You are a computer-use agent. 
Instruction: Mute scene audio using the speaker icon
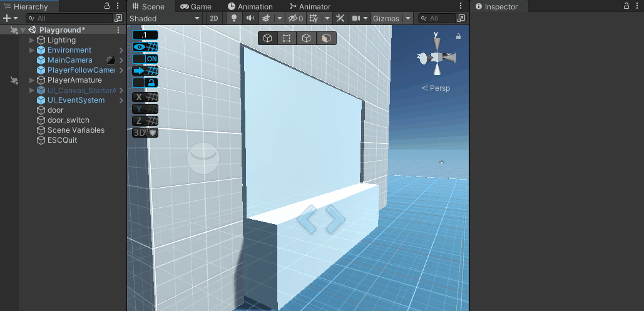coord(250,18)
